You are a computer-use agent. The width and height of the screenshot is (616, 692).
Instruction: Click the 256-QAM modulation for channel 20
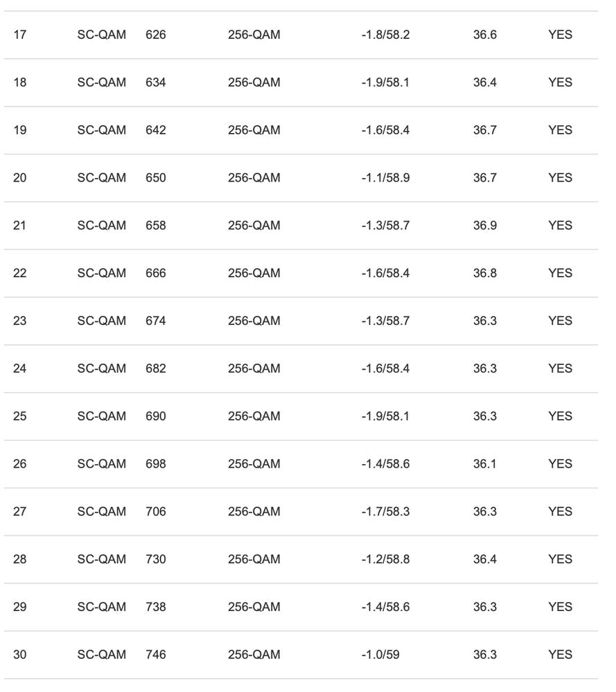[254, 178]
